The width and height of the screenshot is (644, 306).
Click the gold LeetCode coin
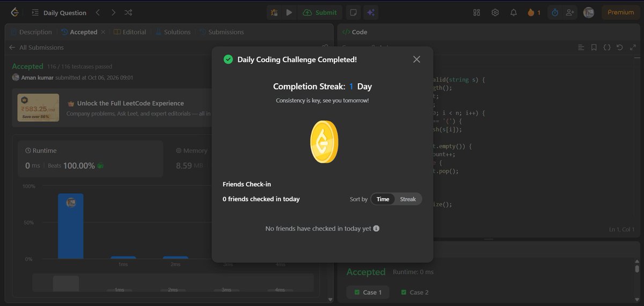(324, 142)
